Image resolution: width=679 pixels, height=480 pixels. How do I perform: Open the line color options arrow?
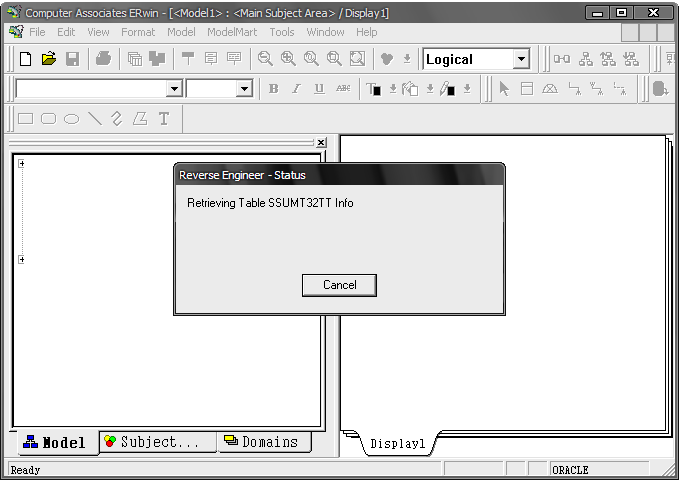(x=467, y=89)
